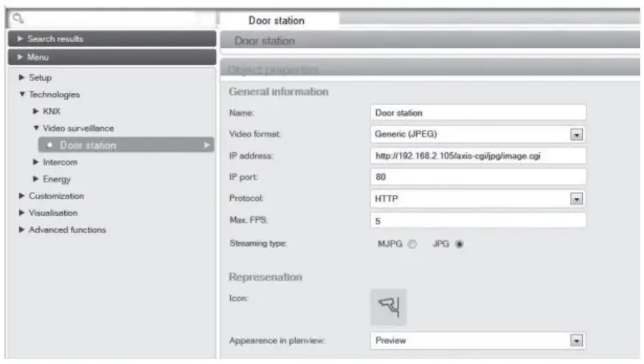Collapse the Technologies tree node

[x=22, y=95]
